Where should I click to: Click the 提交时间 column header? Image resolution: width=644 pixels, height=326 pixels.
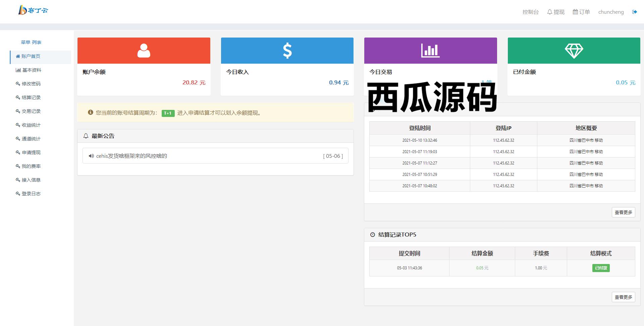[409, 253]
